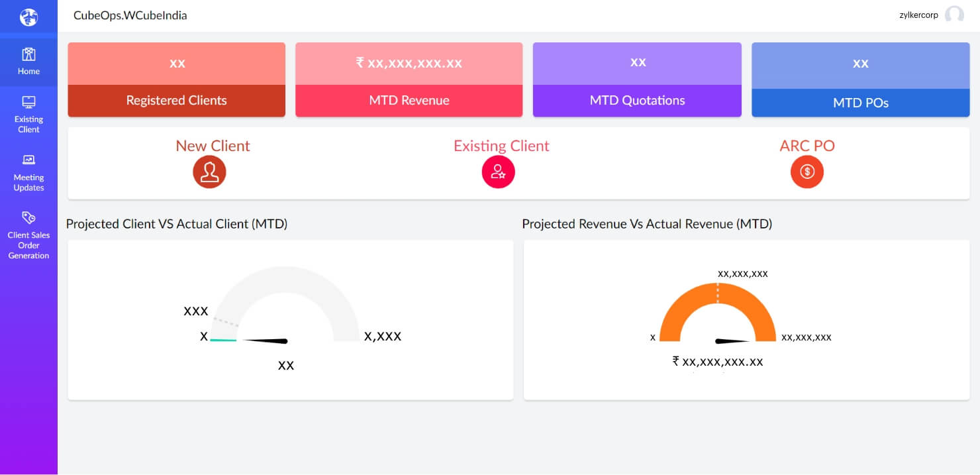Click the globe logo at top left

(27, 17)
